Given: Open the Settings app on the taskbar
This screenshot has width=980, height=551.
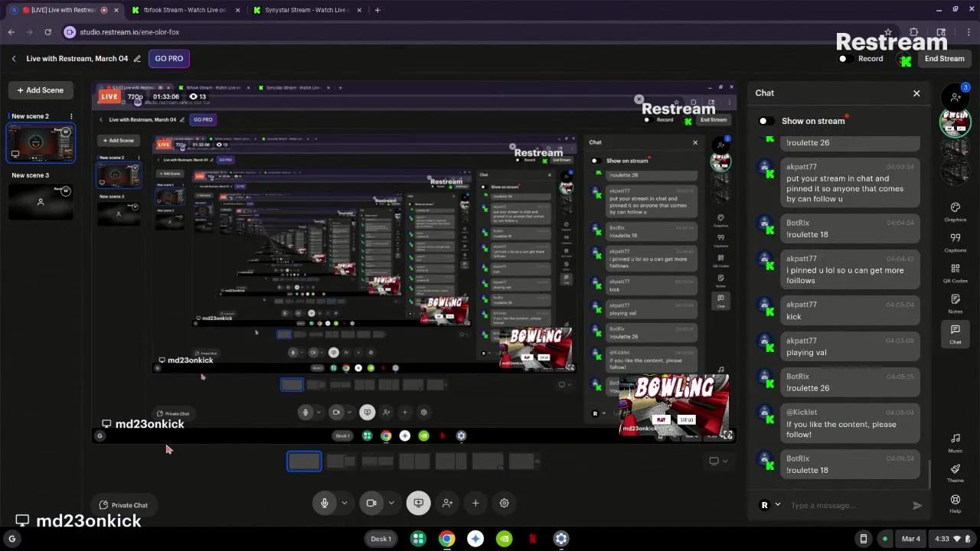Looking at the screenshot, I should pyautogui.click(x=561, y=539).
